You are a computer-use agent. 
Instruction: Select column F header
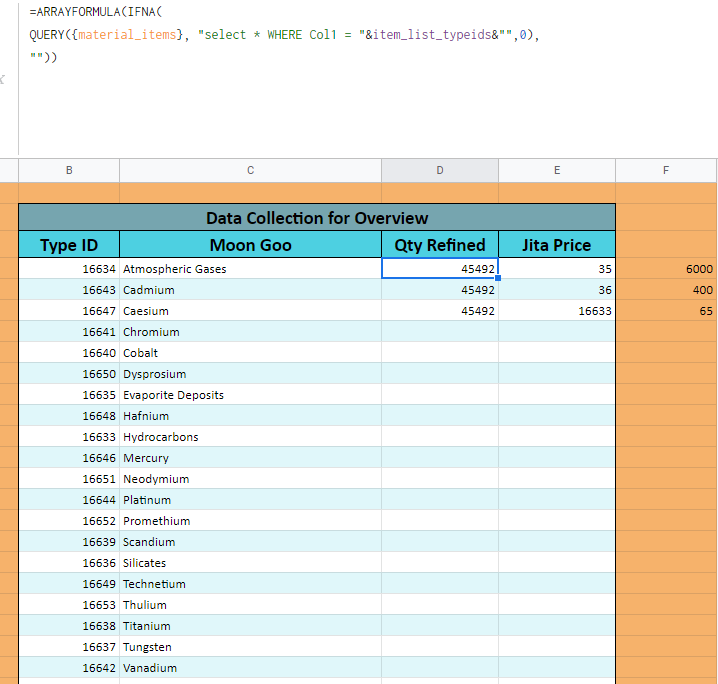pos(666,170)
